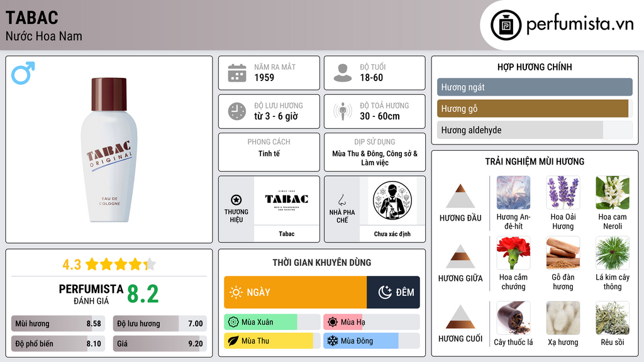
Task: Select the Hoa cẩm chướng carnation image
Action: [513, 253]
